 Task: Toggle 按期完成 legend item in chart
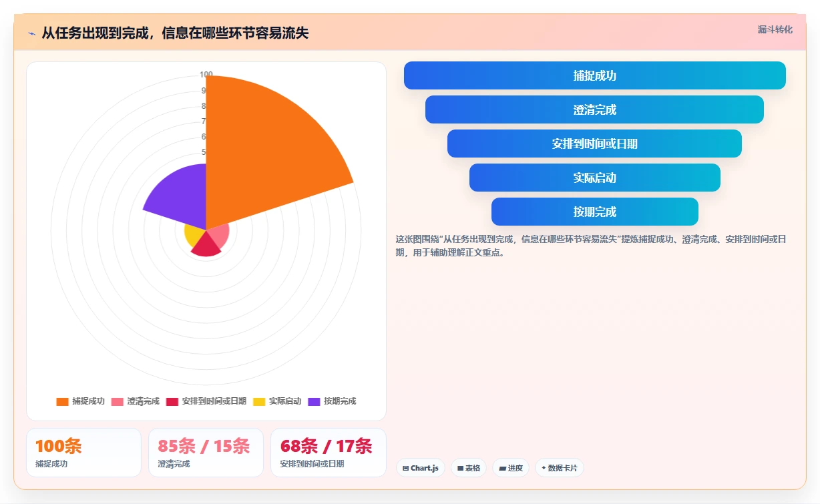[332, 401]
